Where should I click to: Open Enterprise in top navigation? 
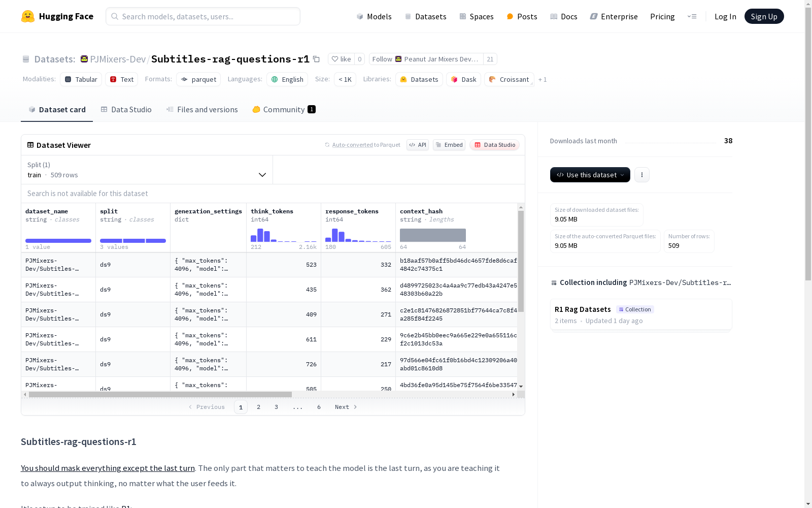click(614, 16)
